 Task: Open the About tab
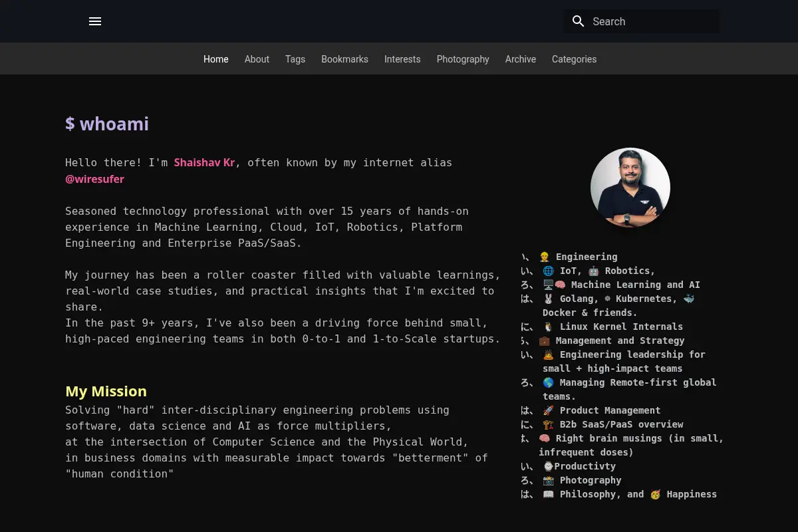257,59
